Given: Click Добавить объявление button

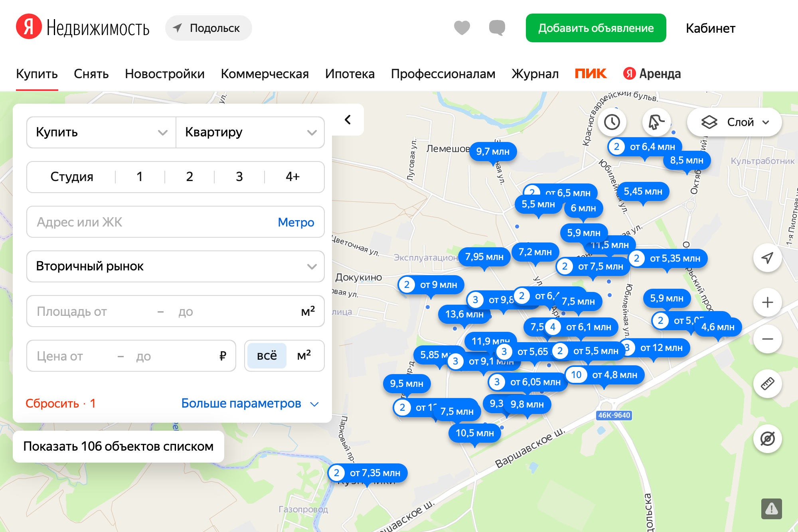Looking at the screenshot, I should point(596,28).
